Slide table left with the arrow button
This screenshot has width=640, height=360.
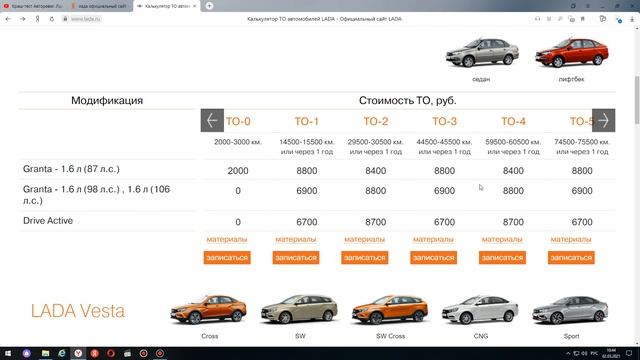(212, 120)
